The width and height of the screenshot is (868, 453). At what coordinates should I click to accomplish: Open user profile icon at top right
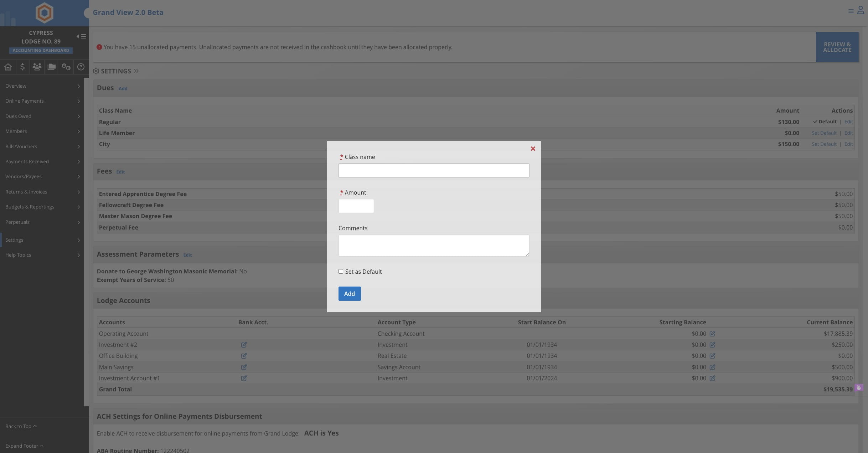click(861, 11)
